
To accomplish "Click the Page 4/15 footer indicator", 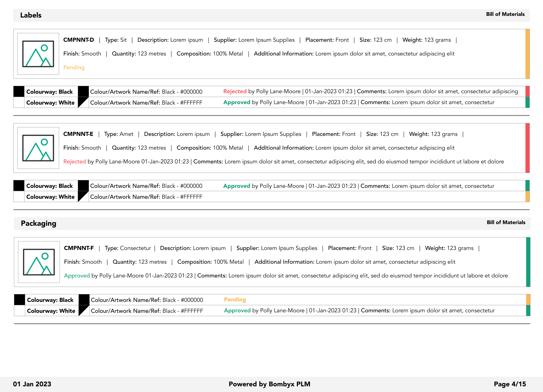I will pyautogui.click(x=510, y=384).
